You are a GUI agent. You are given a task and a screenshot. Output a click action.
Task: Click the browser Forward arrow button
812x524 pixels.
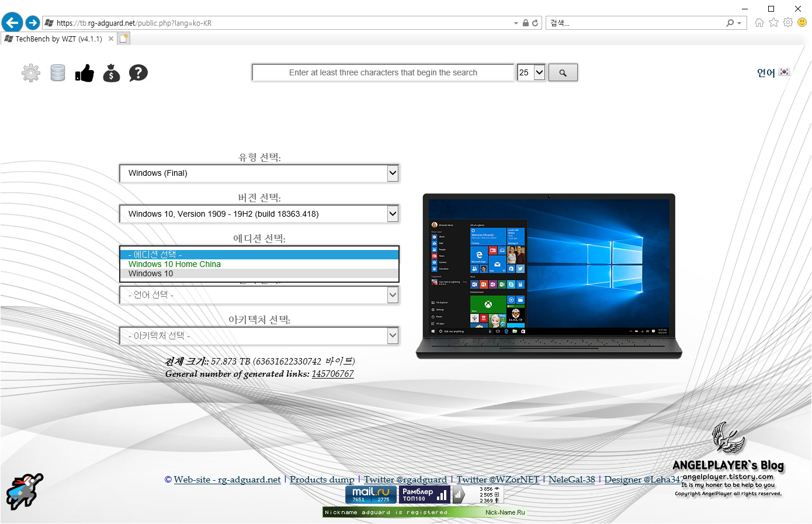33,23
